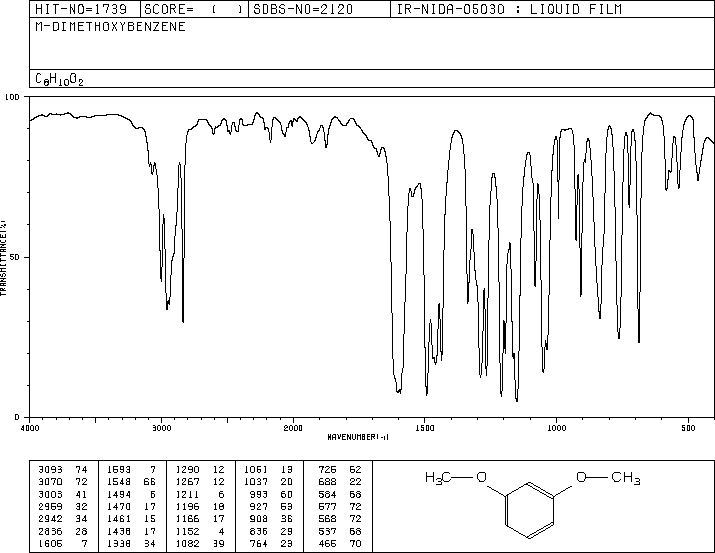The image size is (715, 553).
Task: Select peak table entry 1166
Action: 187,519
